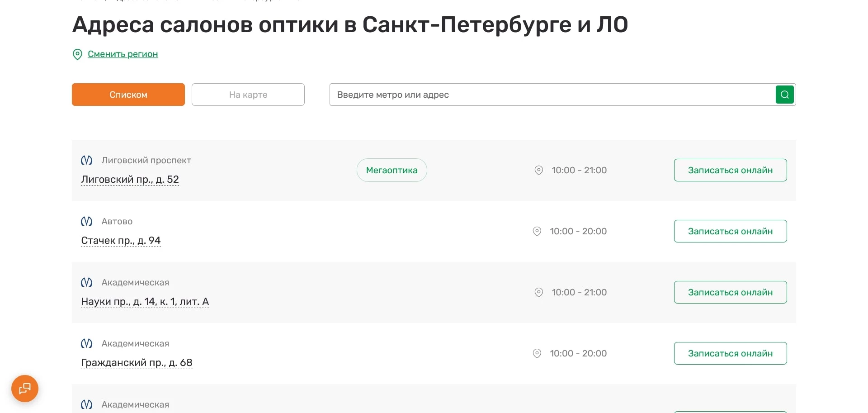Click the Мегаоптика badge
Viewport: 868px width, 413px height.
(392, 170)
